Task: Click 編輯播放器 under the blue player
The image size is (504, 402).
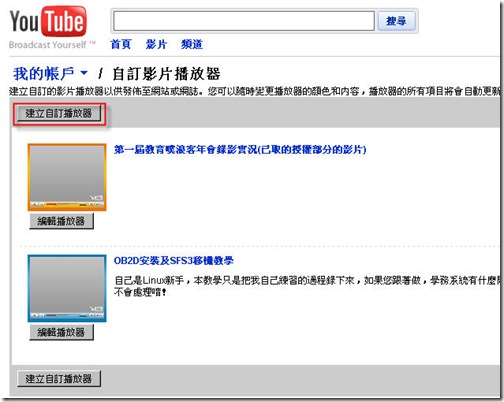Action: pyautogui.click(x=61, y=332)
